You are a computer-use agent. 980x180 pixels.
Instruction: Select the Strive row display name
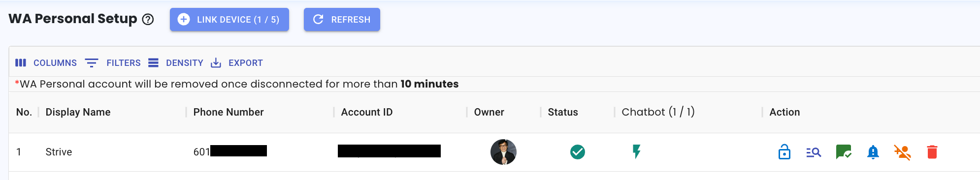click(59, 152)
